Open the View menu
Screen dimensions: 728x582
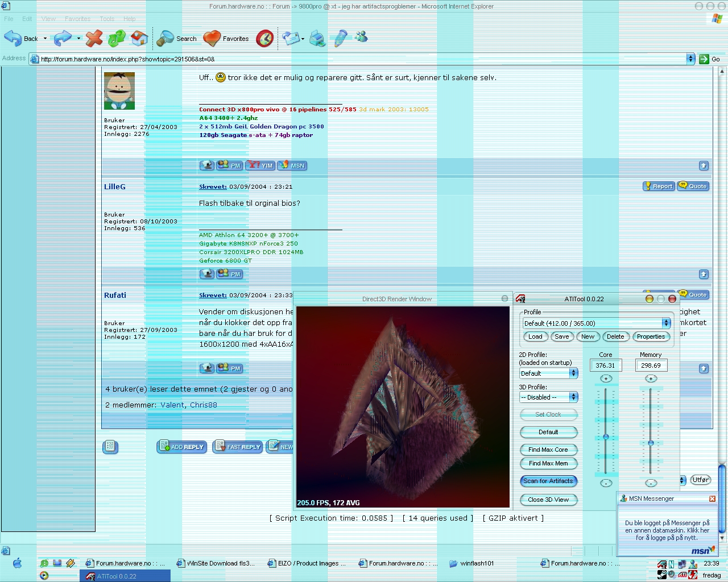[48, 19]
